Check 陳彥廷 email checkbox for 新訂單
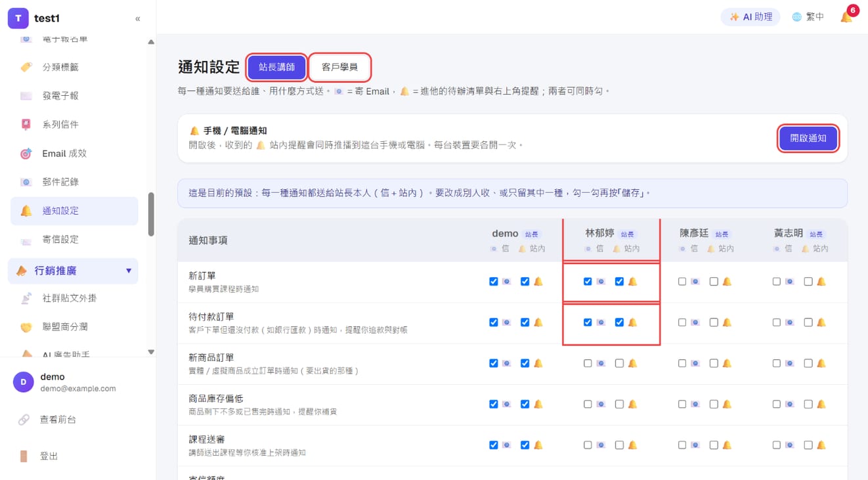 (x=682, y=282)
